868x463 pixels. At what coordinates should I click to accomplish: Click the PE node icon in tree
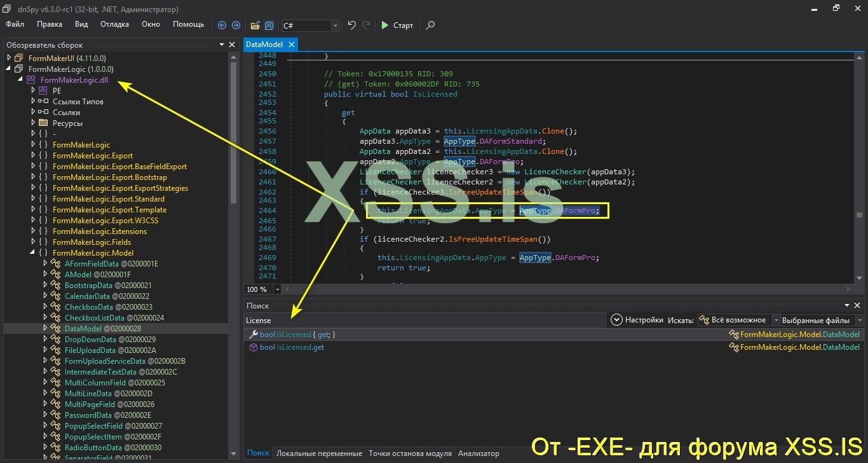point(43,90)
